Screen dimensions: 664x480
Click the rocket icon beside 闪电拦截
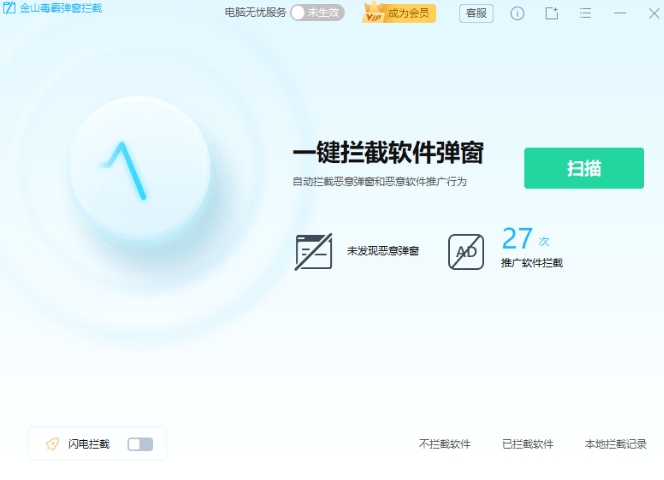[x=52, y=444]
